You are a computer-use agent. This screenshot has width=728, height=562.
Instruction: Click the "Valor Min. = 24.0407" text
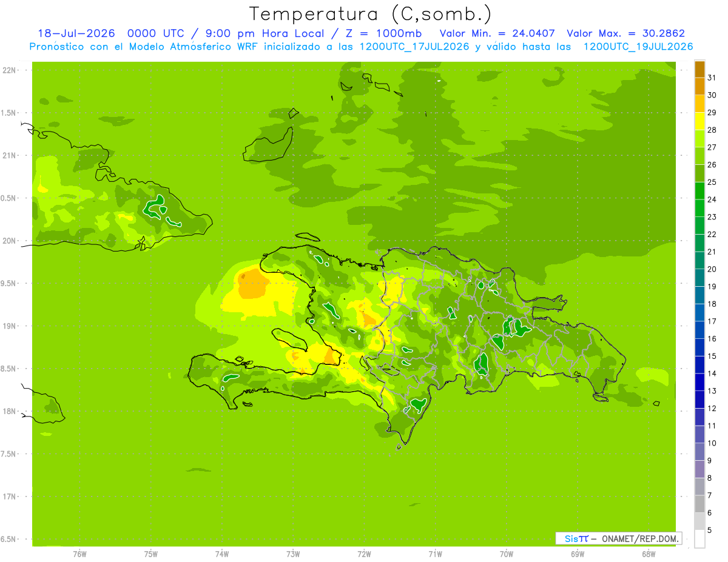pyautogui.click(x=497, y=33)
